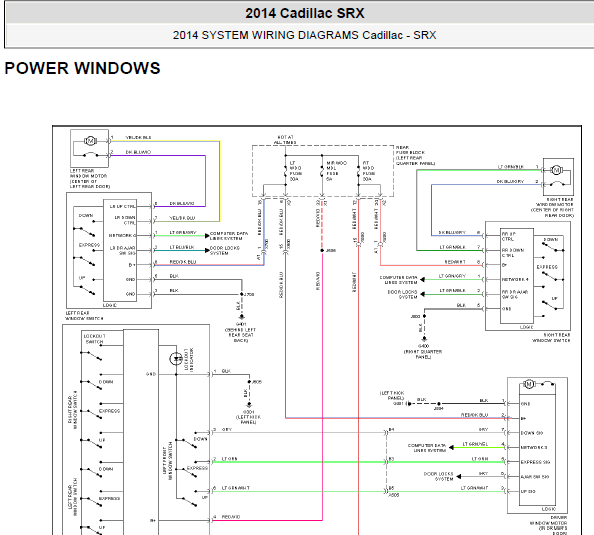Click the A505 connector label

394,495
